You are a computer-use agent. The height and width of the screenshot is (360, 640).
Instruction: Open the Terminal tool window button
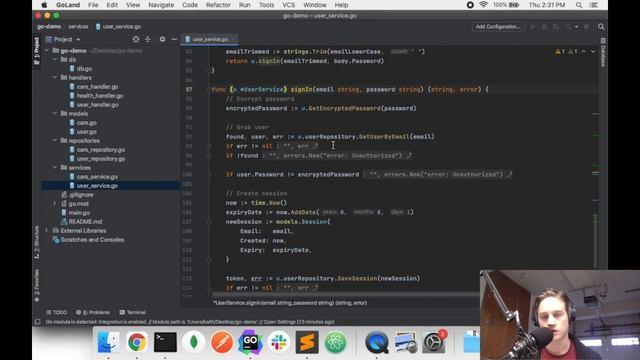tap(132, 312)
